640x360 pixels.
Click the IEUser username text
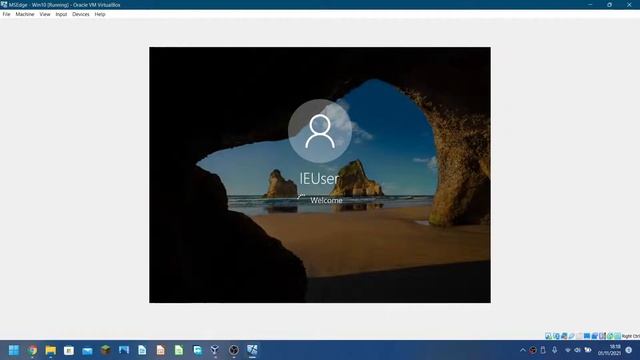(320, 179)
